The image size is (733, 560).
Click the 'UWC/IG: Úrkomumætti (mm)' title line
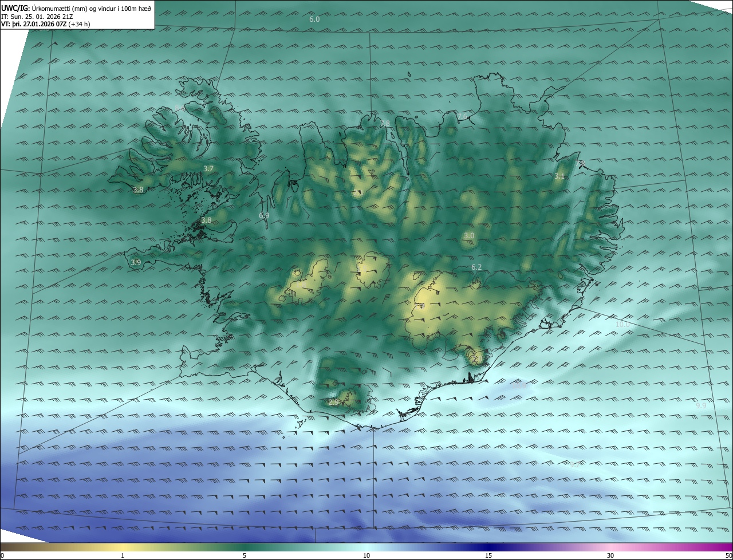click(76, 8)
